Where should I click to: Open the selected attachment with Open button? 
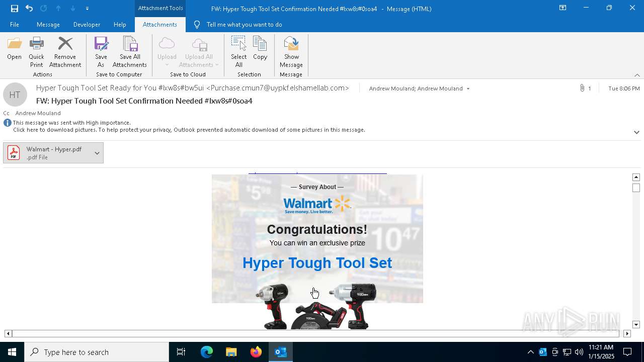15,49
